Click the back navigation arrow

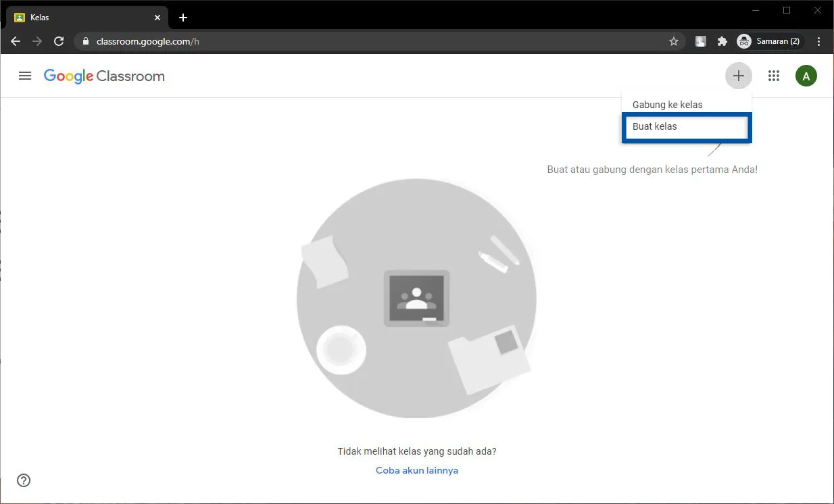pos(16,41)
